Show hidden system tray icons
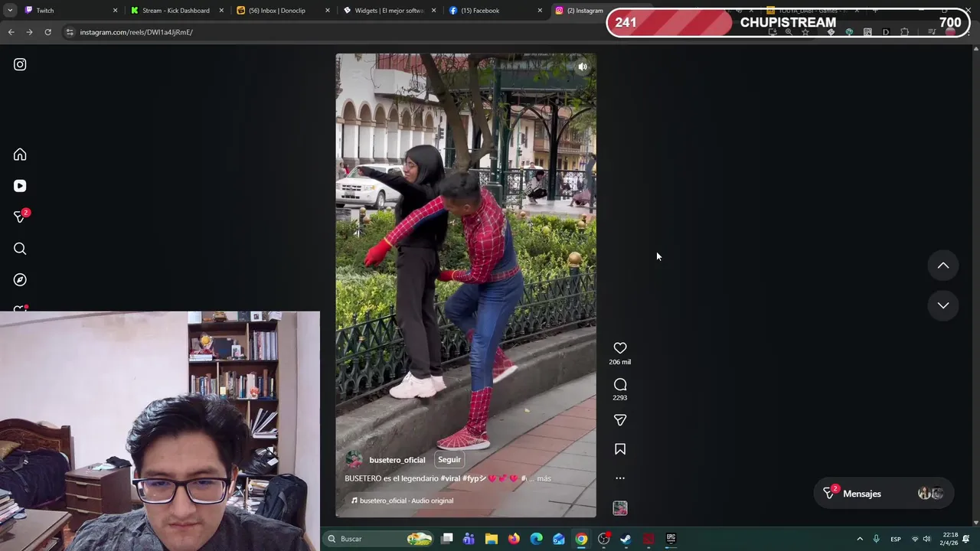Viewport: 980px width, 551px height. [860, 539]
